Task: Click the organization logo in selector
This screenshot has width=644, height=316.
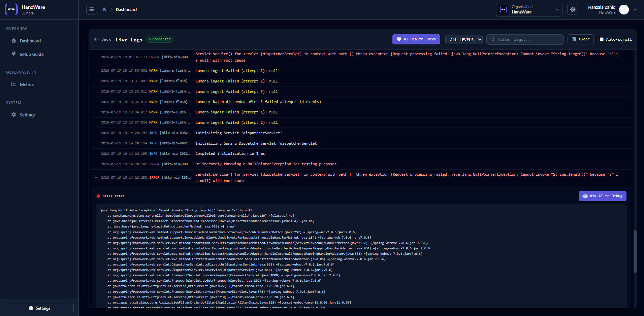Action: point(503,9)
